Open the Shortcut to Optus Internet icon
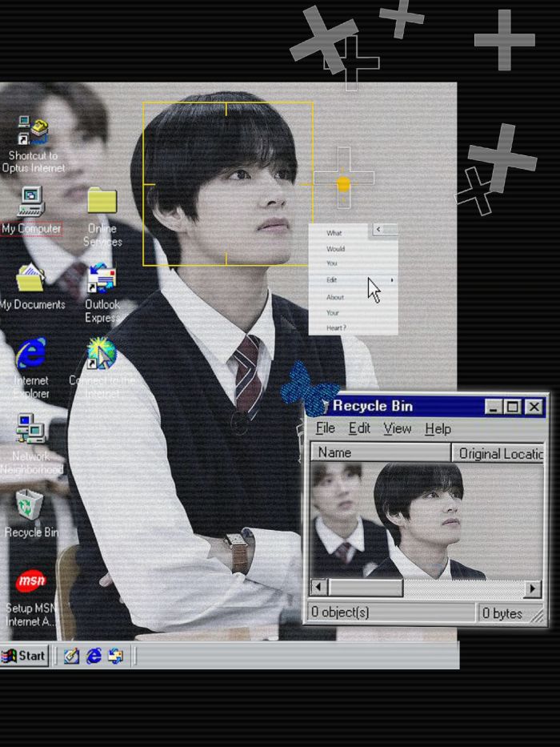 point(34,130)
